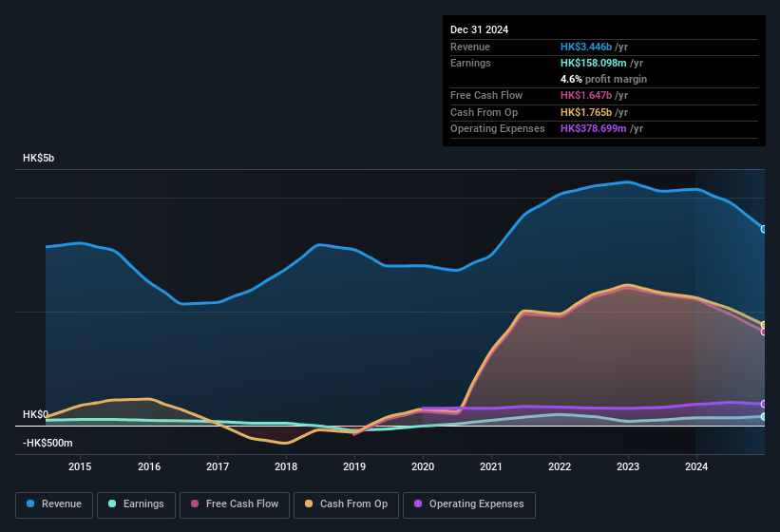Viewport: 780px width, 532px height.
Task: Select the 2015 x-axis label
Action: [x=80, y=466]
